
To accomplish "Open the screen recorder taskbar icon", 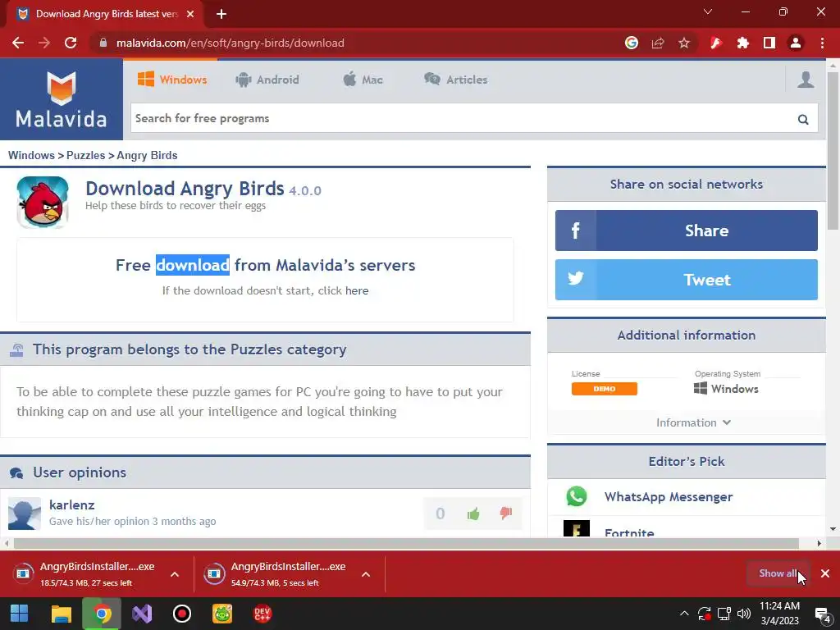I will pyautogui.click(x=182, y=614).
